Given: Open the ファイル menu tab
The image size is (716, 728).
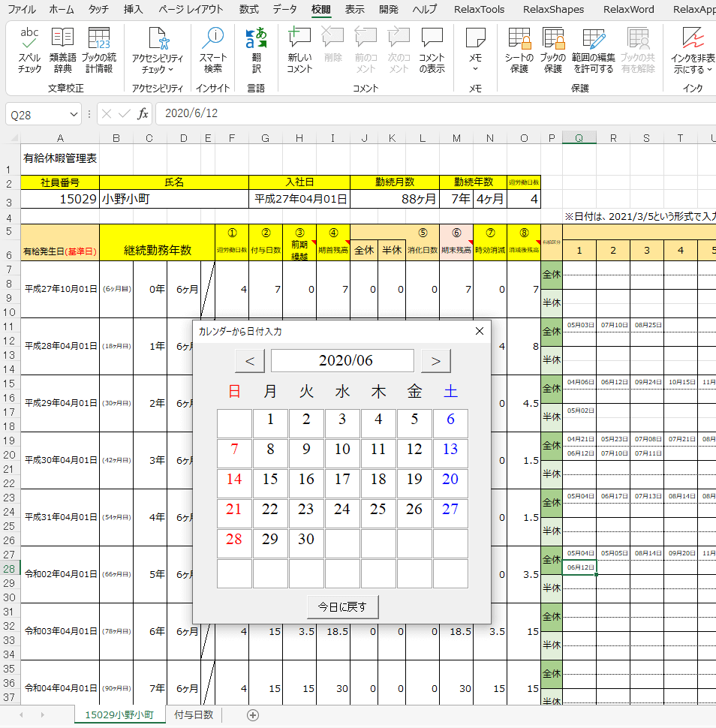Looking at the screenshot, I should point(21,9).
